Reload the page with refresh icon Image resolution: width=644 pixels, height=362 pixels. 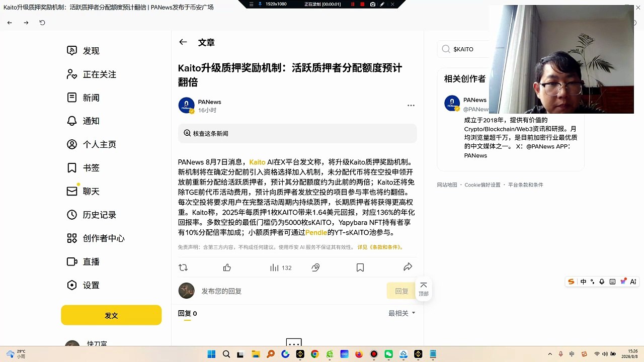click(42, 23)
